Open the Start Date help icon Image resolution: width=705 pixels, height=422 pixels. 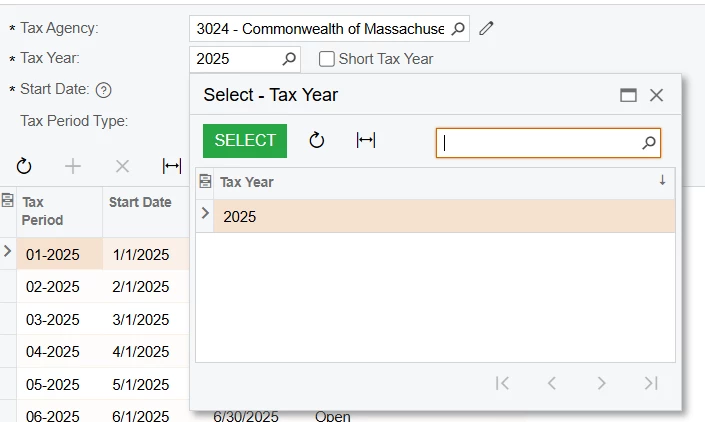point(103,90)
